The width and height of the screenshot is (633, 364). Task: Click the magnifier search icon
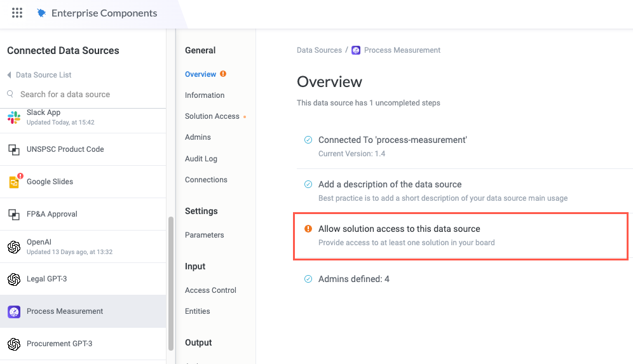point(11,94)
